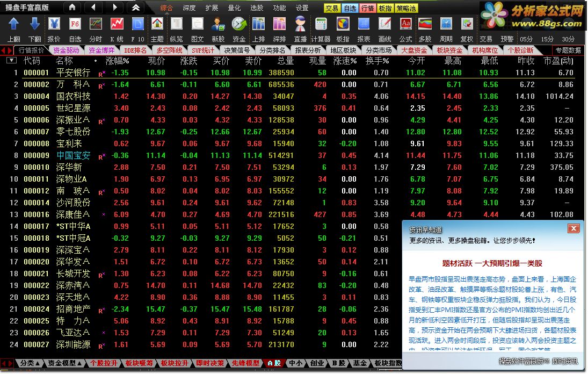This screenshot has width=588, height=374.
Task: Open the 新股 new stocks icon
Action: (218, 24)
